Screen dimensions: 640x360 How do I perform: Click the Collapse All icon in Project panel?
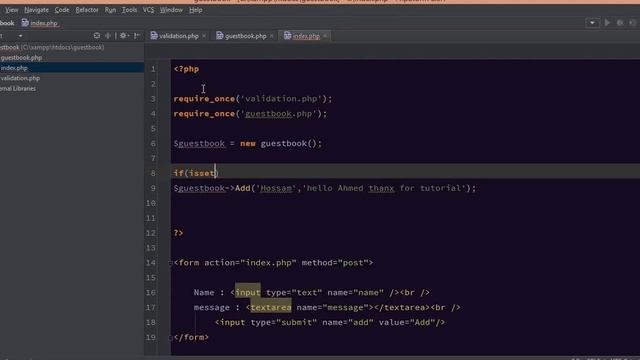click(x=108, y=36)
